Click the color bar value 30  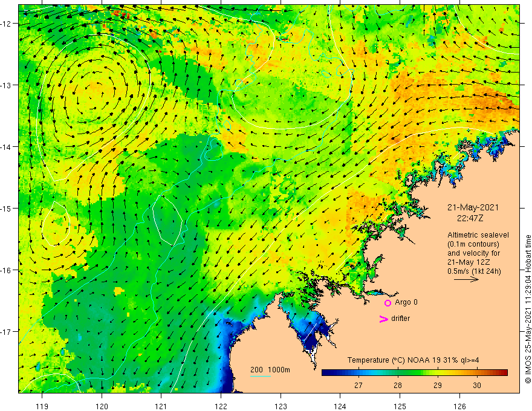coord(477,385)
